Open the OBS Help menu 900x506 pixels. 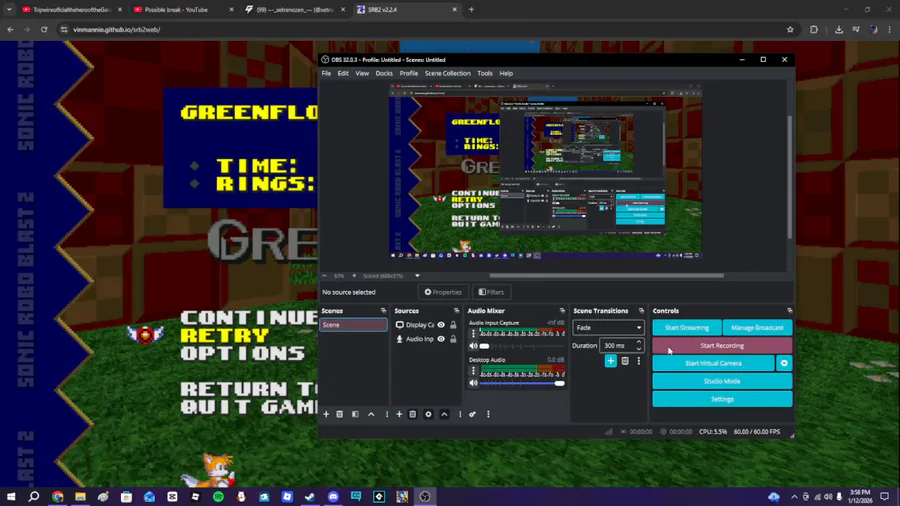(506, 73)
